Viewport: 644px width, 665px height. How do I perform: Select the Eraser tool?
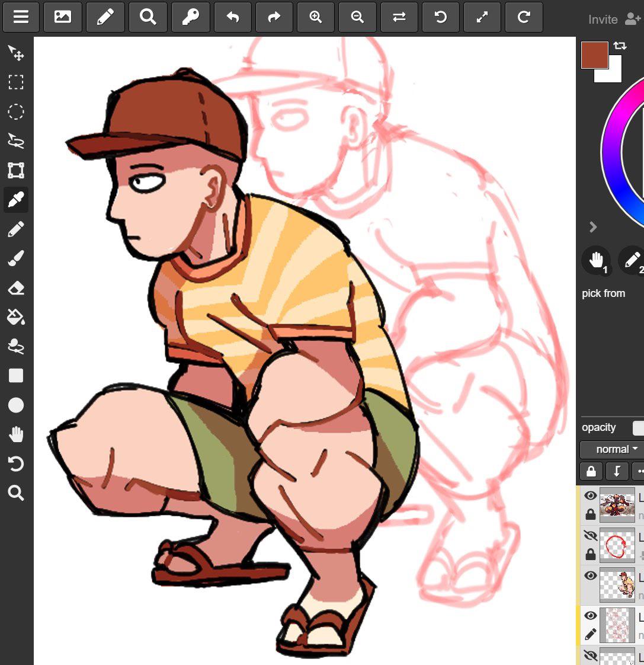click(16, 288)
